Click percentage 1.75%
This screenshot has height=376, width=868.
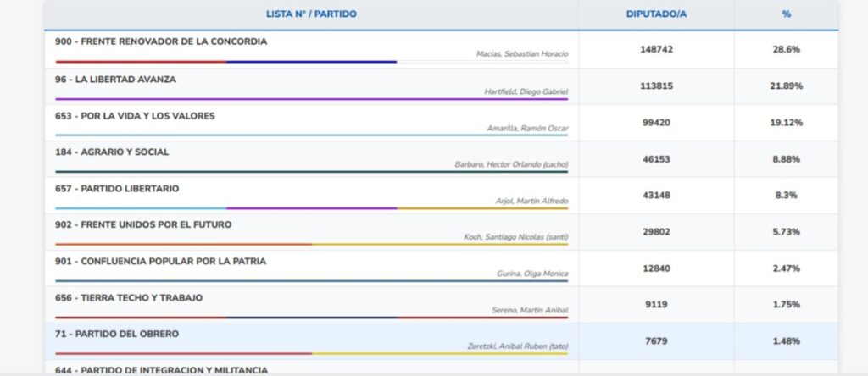[x=786, y=304]
